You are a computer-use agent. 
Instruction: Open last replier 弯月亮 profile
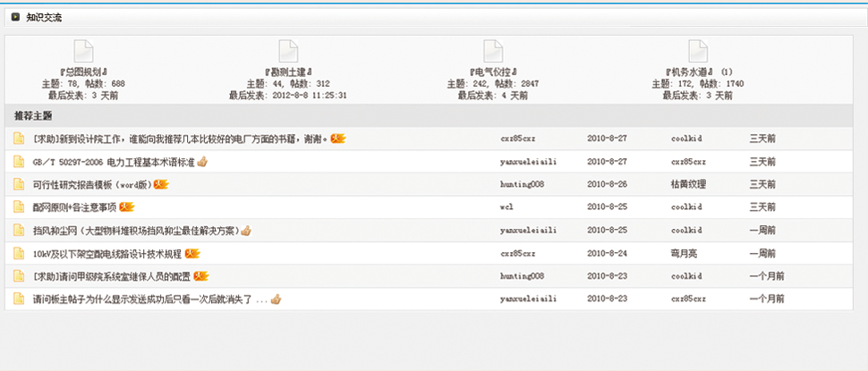pos(683,254)
